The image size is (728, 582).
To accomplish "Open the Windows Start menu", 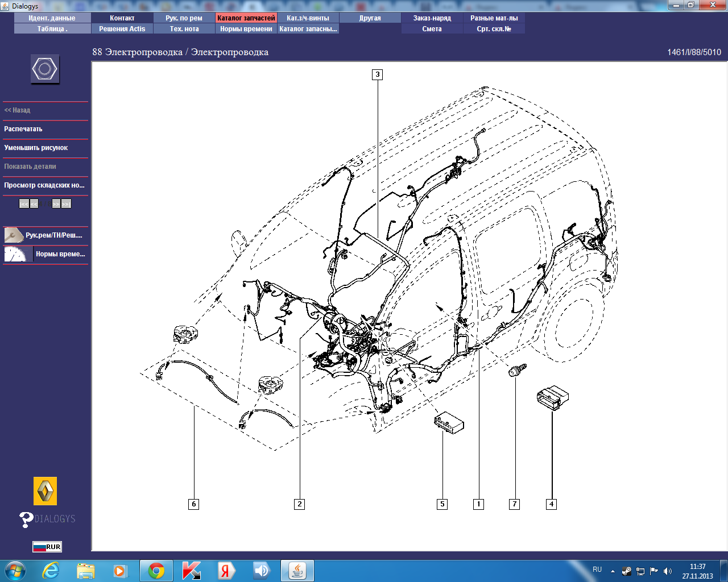I will click(15, 571).
